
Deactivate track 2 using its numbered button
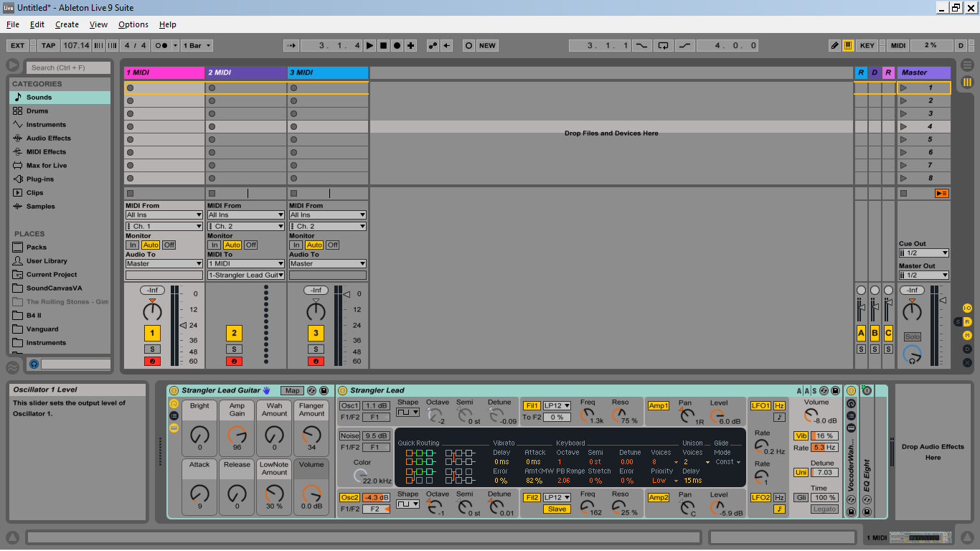[234, 333]
